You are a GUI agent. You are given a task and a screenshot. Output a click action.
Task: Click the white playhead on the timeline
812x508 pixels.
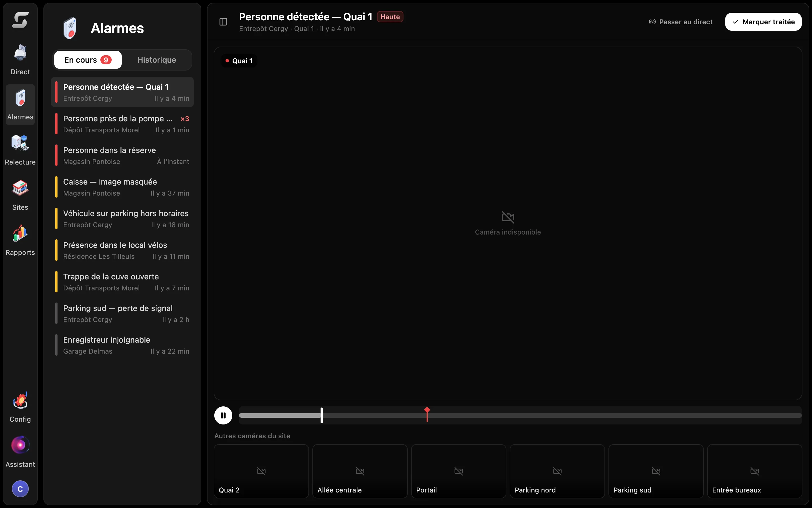click(321, 416)
